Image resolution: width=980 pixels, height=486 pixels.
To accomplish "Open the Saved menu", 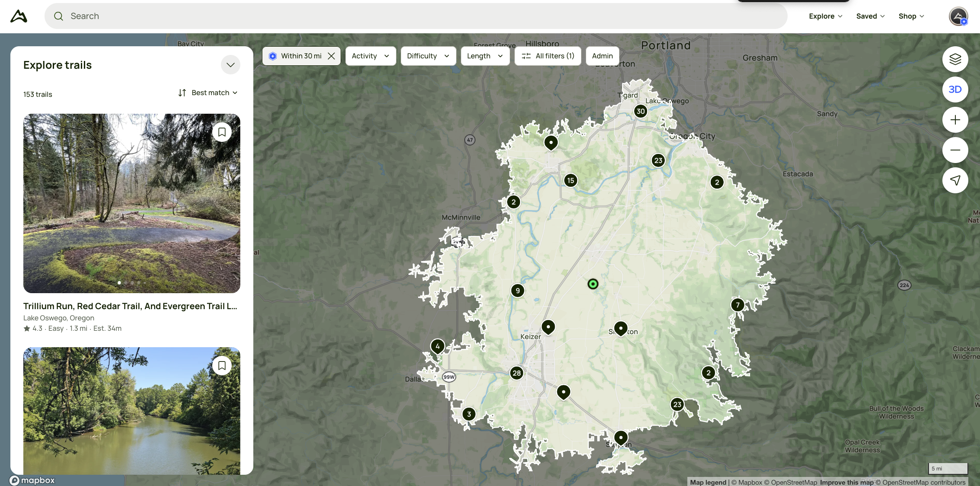I will pyautogui.click(x=870, y=16).
